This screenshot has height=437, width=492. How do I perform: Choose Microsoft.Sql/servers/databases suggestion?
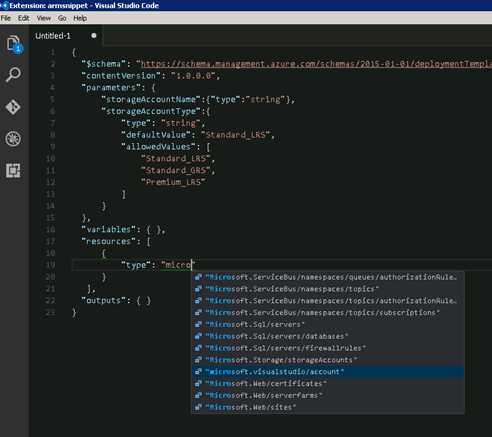(328, 336)
